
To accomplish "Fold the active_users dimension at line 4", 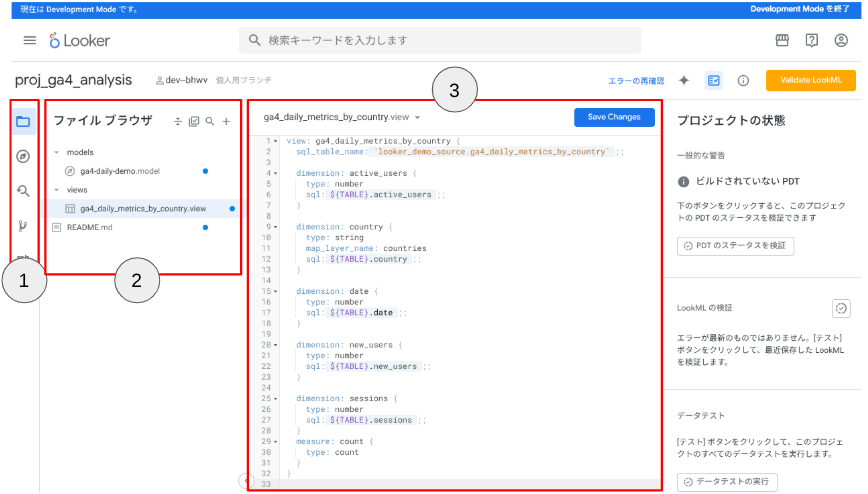I will (276, 173).
